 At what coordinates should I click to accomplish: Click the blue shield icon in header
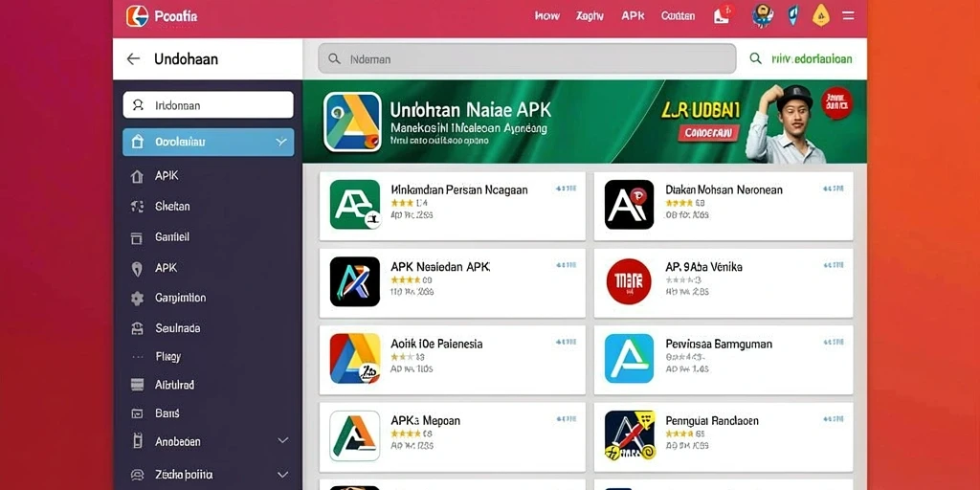click(792, 15)
